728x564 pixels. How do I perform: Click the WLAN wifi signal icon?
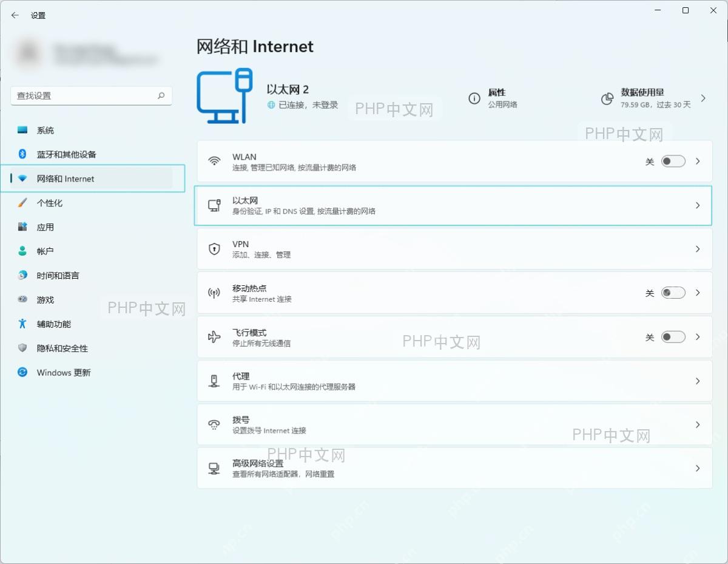pyautogui.click(x=214, y=161)
